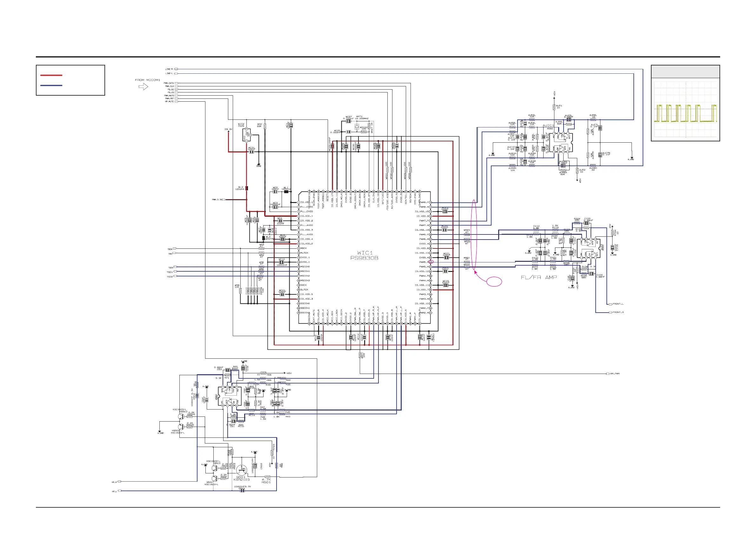Click the red line in legend box
756x535 pixels.
(x=51, y=75)
